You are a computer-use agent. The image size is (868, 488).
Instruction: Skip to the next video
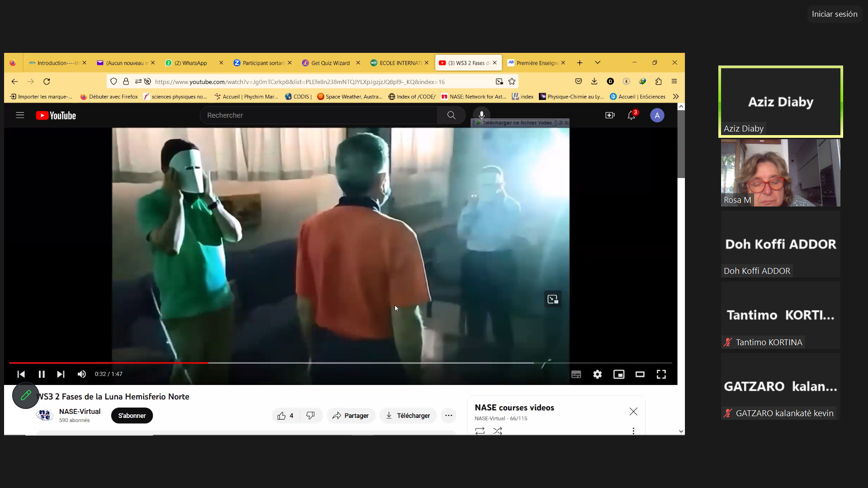click(61, 374)
